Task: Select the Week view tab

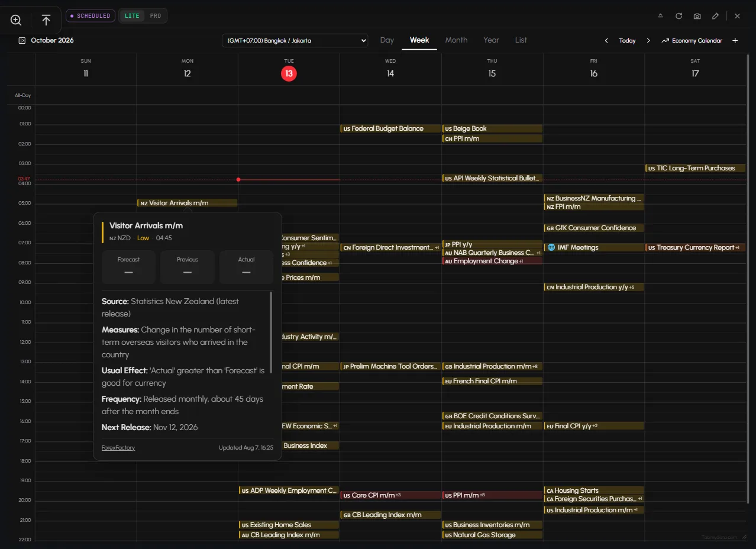Action: click(x=419, y=40)
